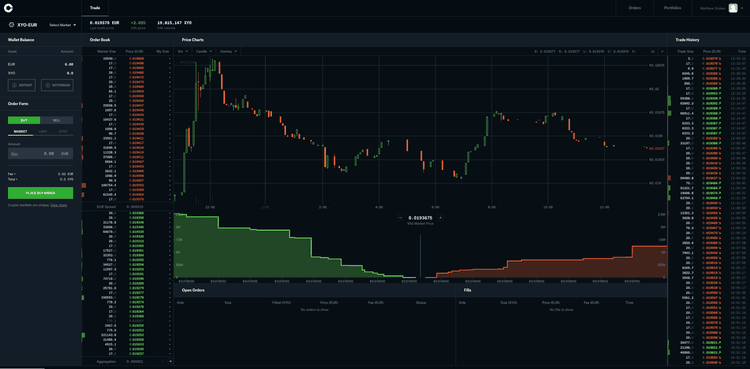Image resolution: width=750 pixels, height=369 pixels.
Task: Switch to Stop order type
Action: coord(63,131)
